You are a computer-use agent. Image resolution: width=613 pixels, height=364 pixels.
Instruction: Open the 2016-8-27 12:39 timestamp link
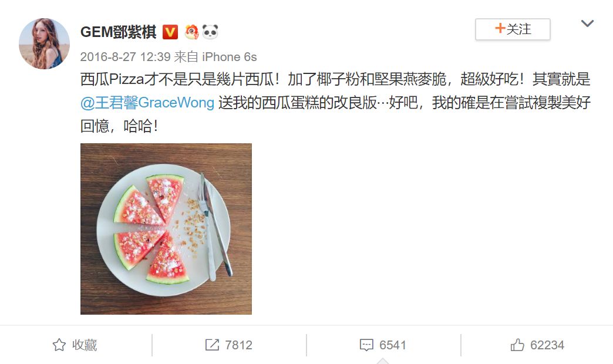(x=125, y=57)
